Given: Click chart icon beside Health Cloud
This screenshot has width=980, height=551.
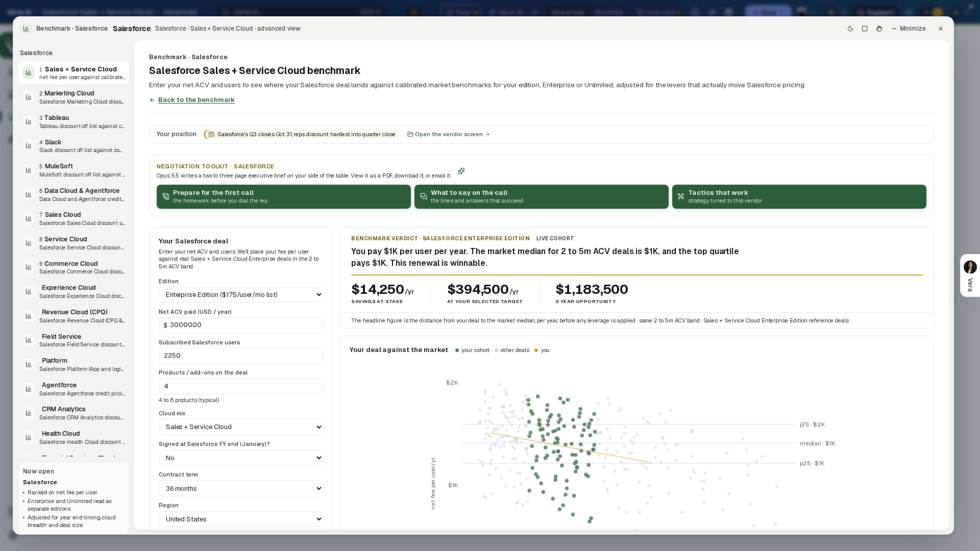Looking at the screenshot, I should [x=29, y=437].
